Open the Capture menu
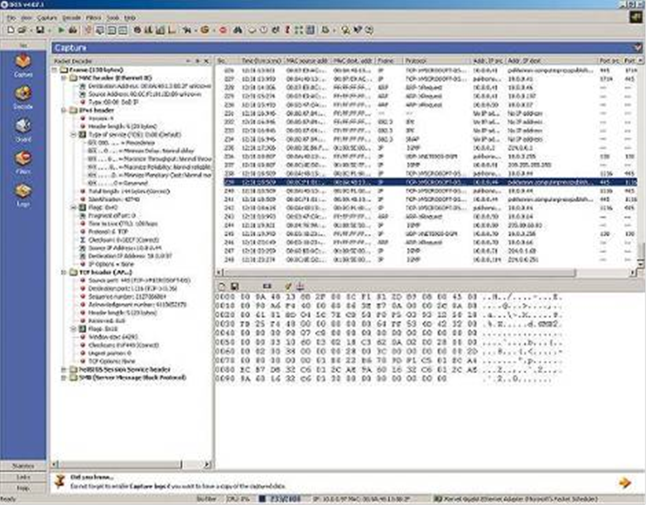Image resolution: width=647 pixels, height=506 pixels. tap(47, 18)
